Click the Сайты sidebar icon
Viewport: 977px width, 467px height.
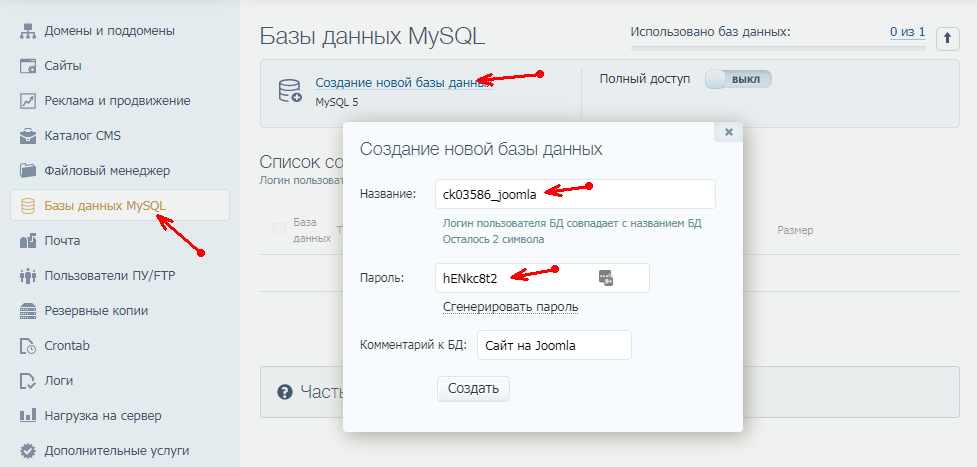point(28,66)
